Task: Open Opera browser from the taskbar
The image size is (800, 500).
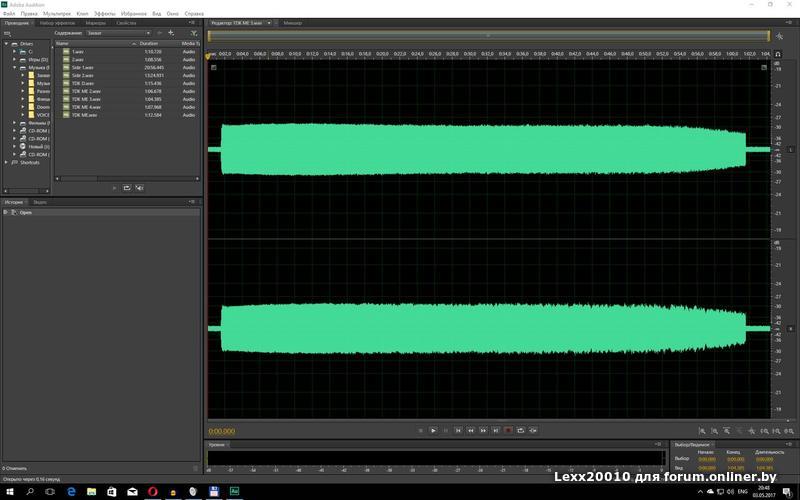Action: (153, 492)
